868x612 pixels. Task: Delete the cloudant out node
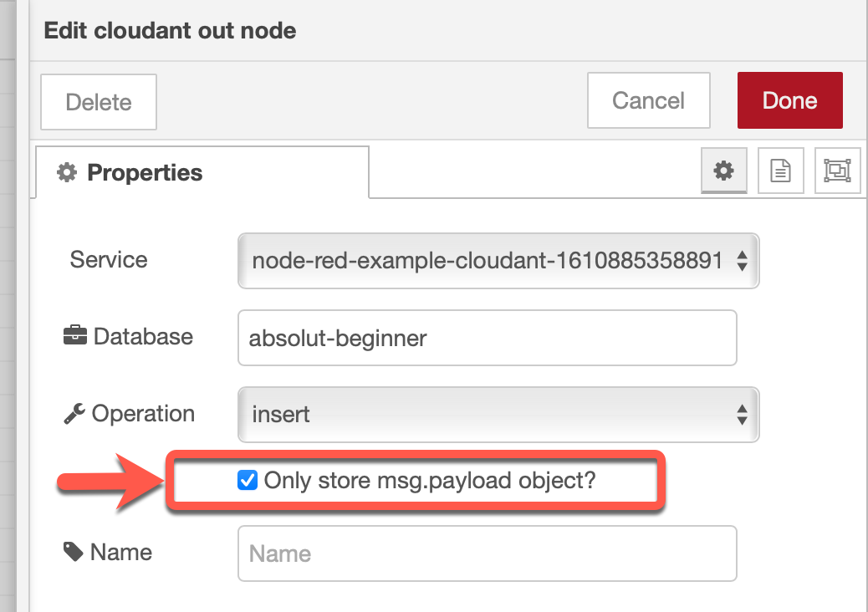pos(99,102)
